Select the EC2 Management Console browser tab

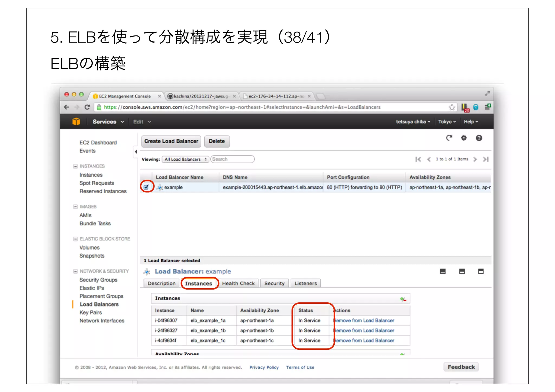[x=125, y=96]
